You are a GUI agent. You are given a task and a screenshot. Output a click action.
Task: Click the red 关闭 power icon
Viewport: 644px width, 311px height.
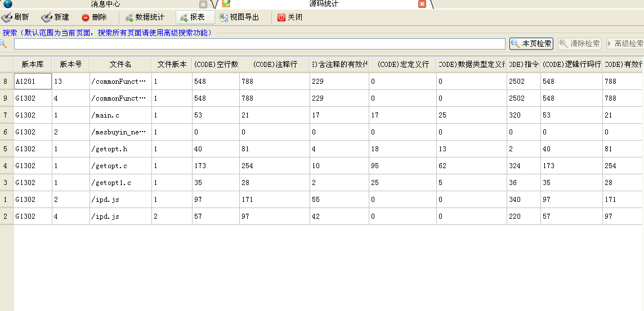pyautogui.click(x=281, y=17)
